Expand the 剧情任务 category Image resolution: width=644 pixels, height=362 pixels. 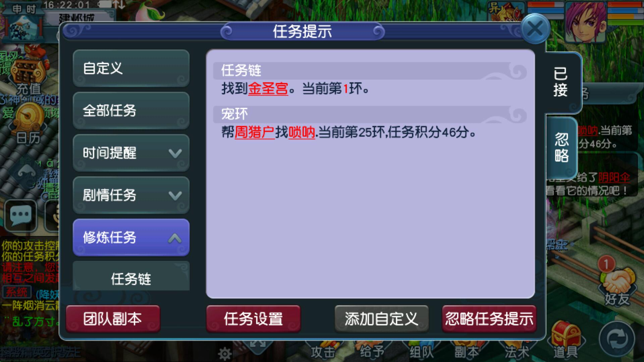point(131,195)
